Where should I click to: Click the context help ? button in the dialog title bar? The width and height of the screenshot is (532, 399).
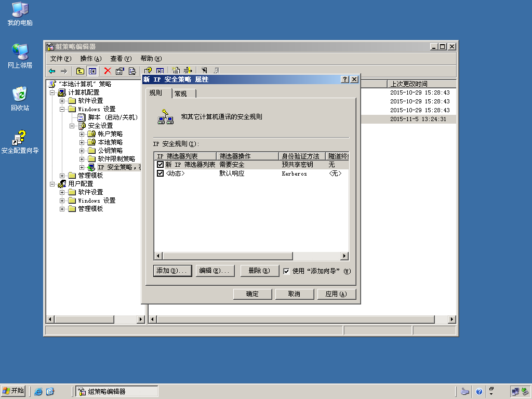(345, 79)
